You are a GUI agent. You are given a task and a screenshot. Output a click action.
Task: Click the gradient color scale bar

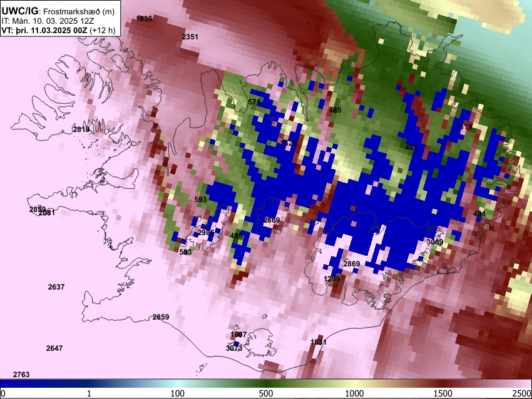(x=266, y=383)
